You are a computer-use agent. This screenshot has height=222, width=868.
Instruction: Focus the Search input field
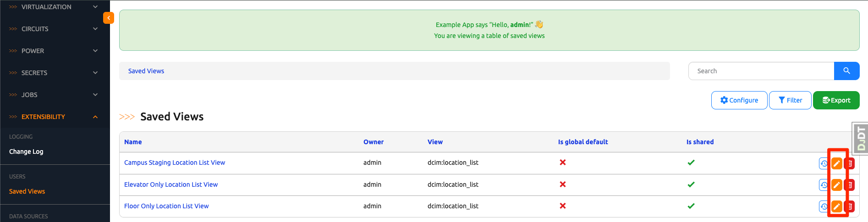[x=761, y=71]
